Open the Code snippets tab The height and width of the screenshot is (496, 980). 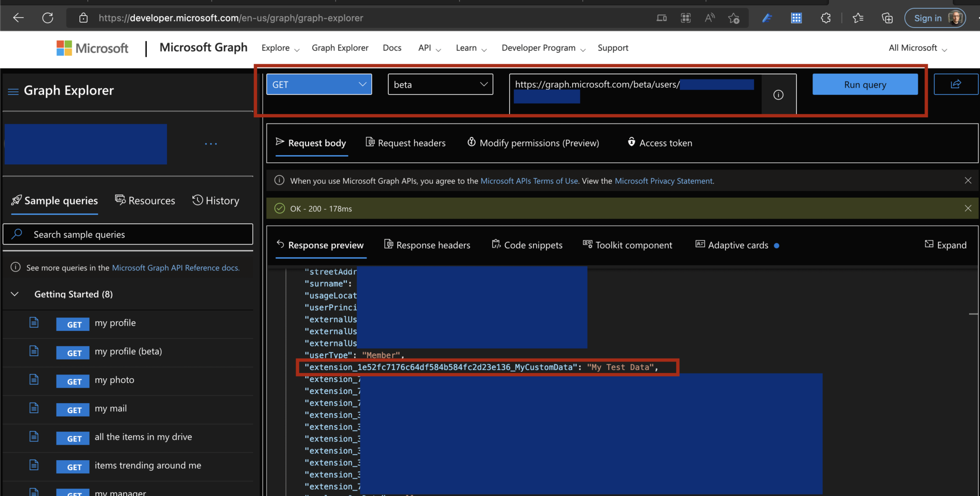(x=527, y=245)
